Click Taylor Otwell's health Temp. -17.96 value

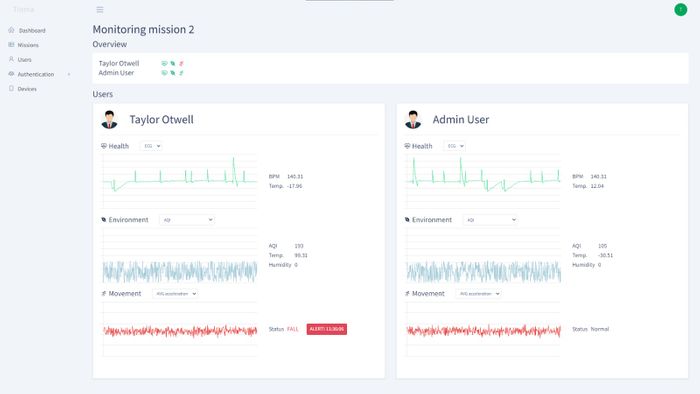[x=295, y=186]
